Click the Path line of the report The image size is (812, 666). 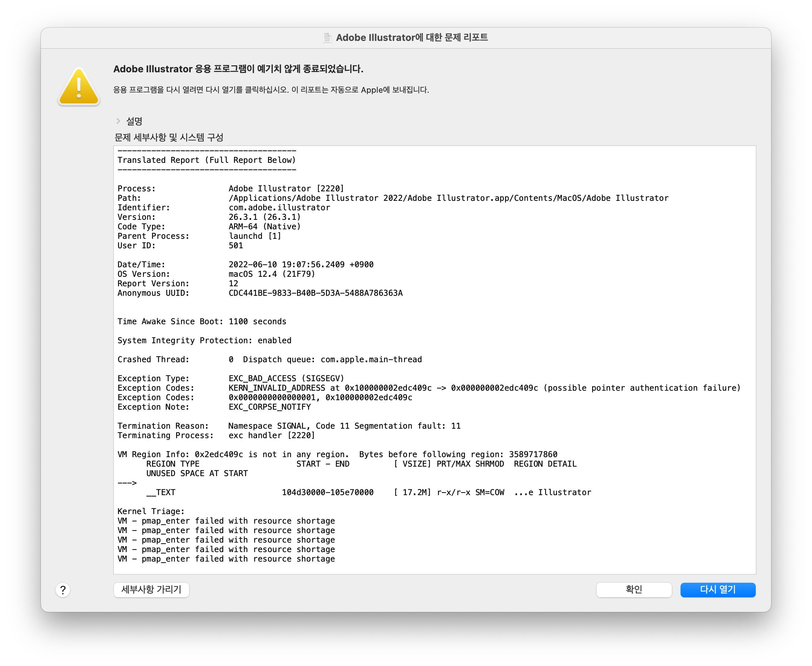click(x=393, y=198)
